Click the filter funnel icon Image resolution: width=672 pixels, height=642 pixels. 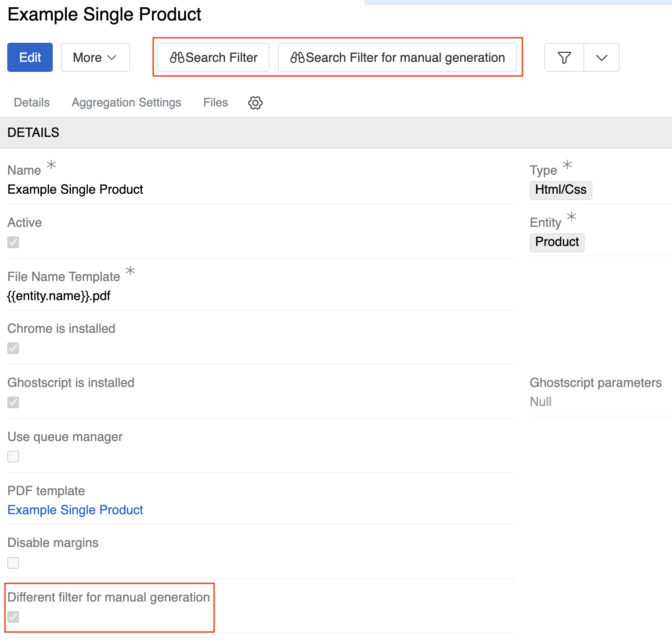click(x=564, y=58)
